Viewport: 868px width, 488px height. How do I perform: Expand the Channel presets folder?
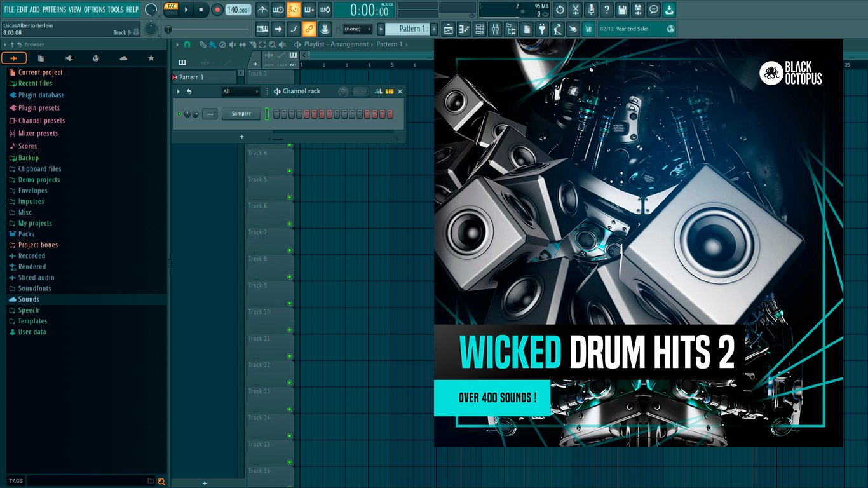tap(41, 121)
